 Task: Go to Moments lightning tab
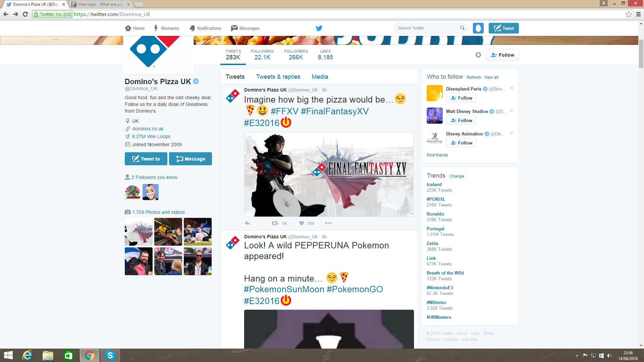click(x=166, y=28)
